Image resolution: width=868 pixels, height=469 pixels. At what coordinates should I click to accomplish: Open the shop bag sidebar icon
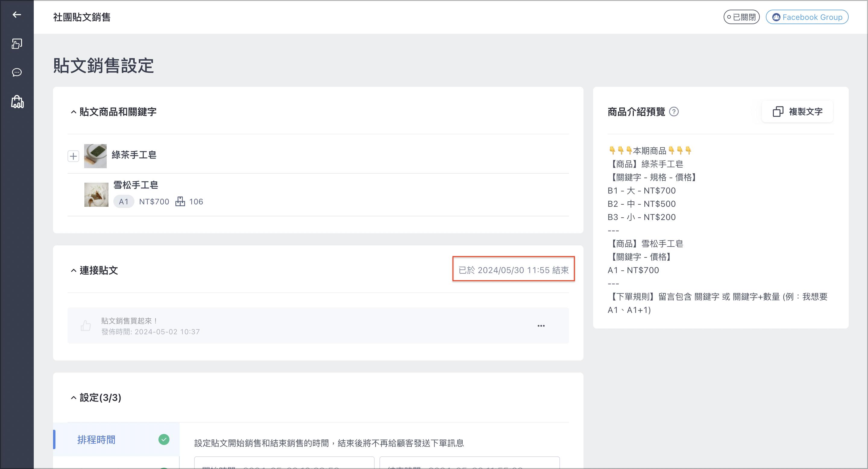coord(17,102)
